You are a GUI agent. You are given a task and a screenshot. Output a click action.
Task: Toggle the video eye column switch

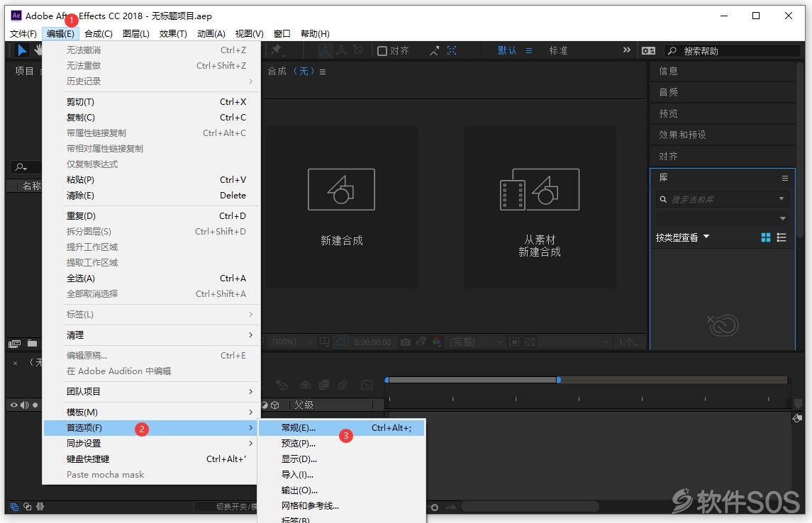tap(14, 405)
